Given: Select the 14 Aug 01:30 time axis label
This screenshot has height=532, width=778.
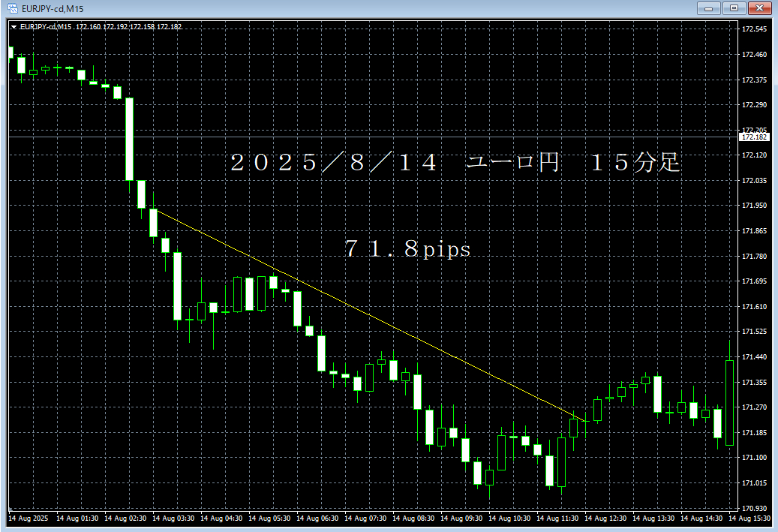Looking at the screenshot, I should point(77,518).
